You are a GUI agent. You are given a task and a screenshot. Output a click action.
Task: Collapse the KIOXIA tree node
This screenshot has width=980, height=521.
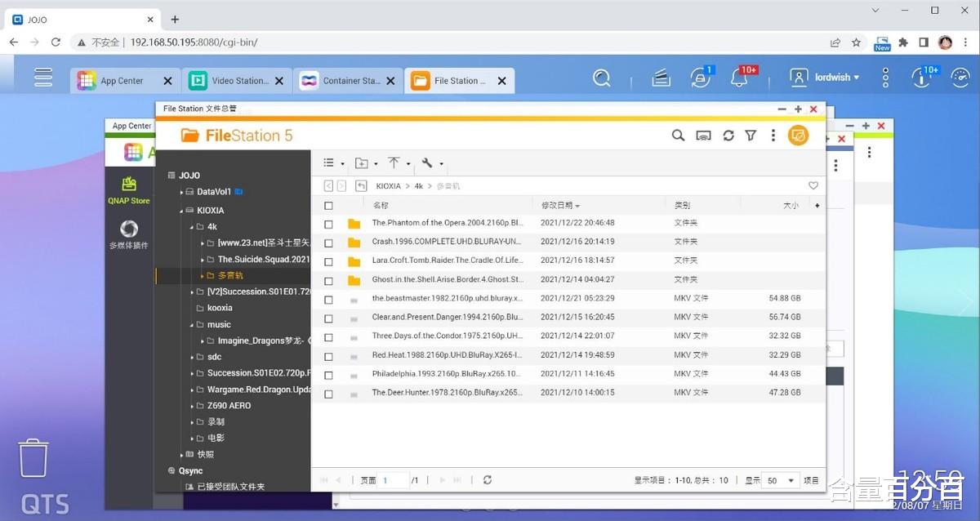[x=181, y=211]
